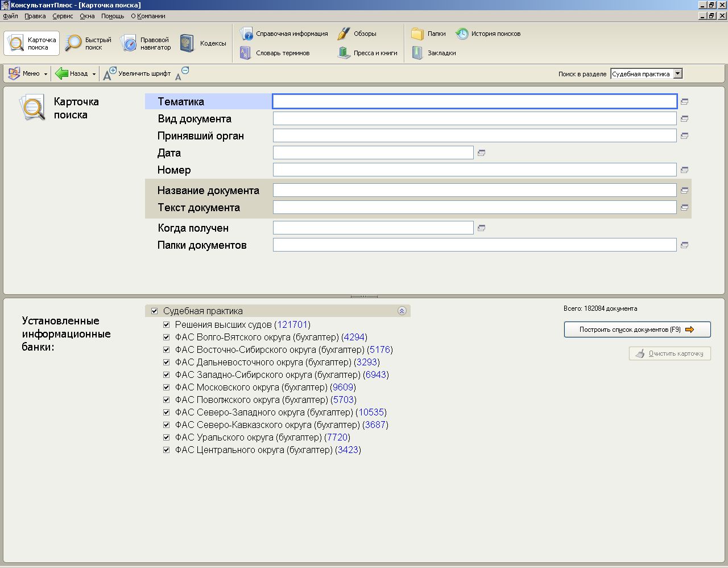
Task: Open the Меню toolbar button
Action: [x=24, y=73]
